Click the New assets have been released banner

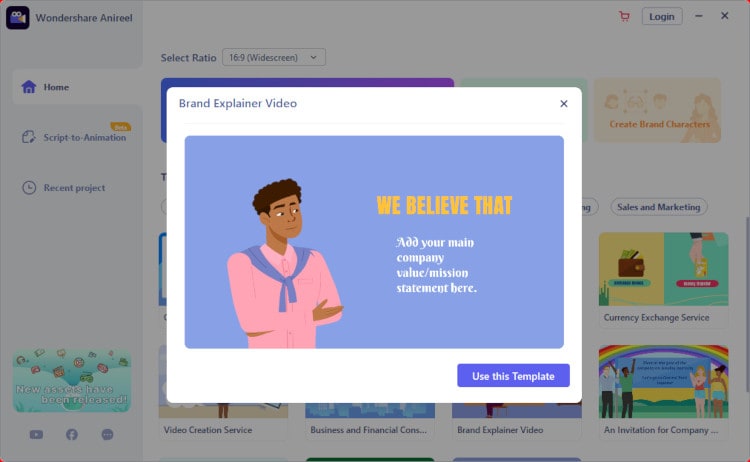pyautogui.click(x=72, y=381)
